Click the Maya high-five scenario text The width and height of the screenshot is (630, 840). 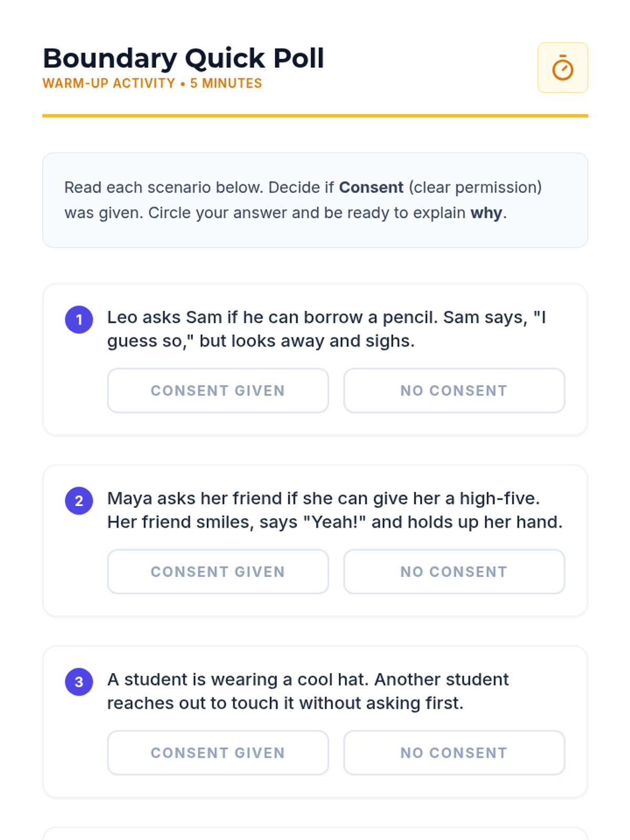(x=334, y=510)
